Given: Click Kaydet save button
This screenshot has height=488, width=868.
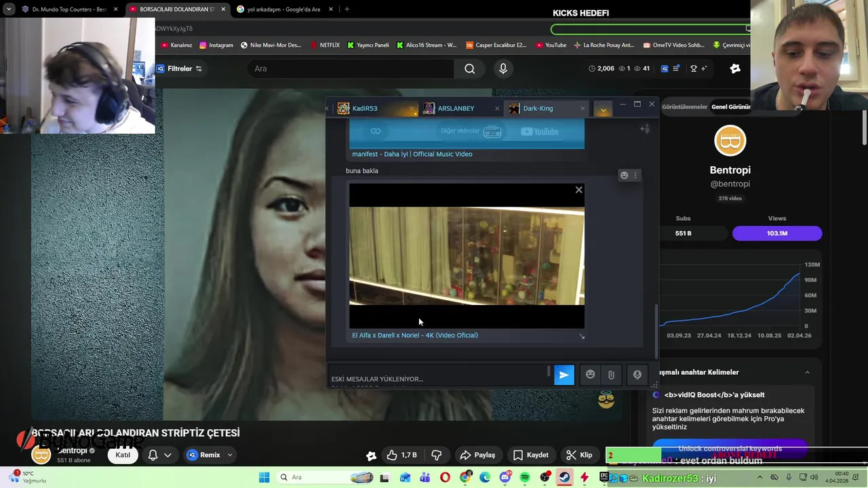Looking at the screenshot, I should [531, 455].
